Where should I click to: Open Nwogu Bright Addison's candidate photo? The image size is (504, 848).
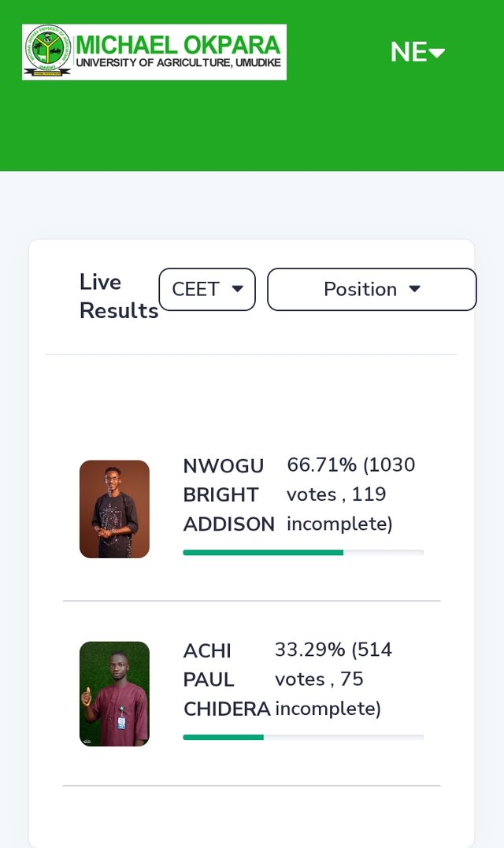click(115, 509)
